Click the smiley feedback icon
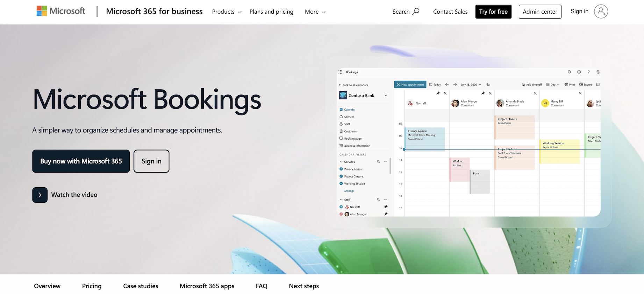Screen dimensions: 644x294 pos(598,72)
